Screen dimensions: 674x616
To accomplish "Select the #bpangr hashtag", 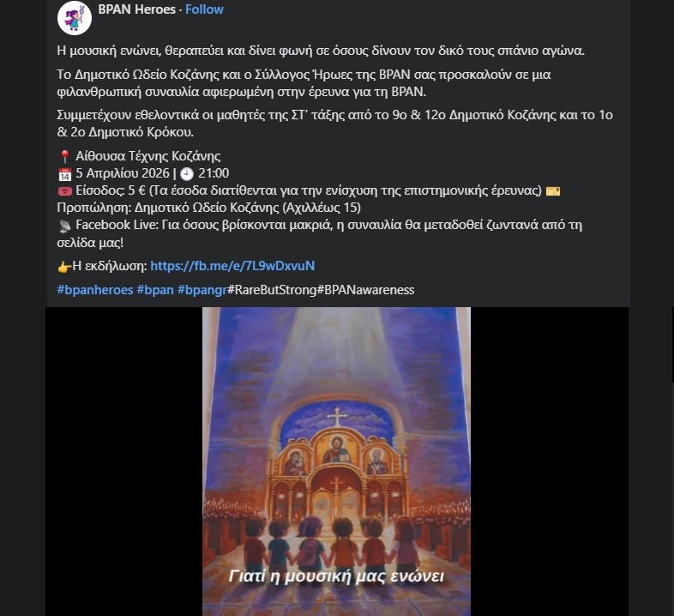I will pos(202,290).
